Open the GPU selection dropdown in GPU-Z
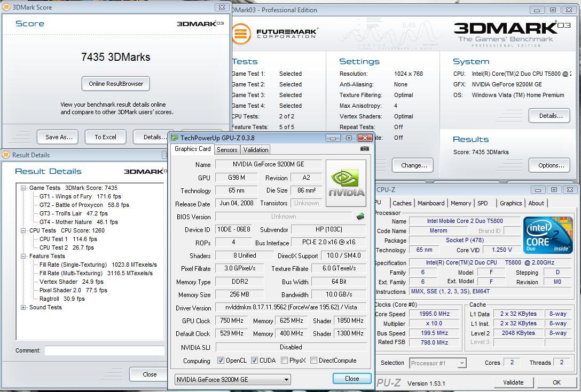The height and width of the screenshot is (392, 581). coord(233,379)
